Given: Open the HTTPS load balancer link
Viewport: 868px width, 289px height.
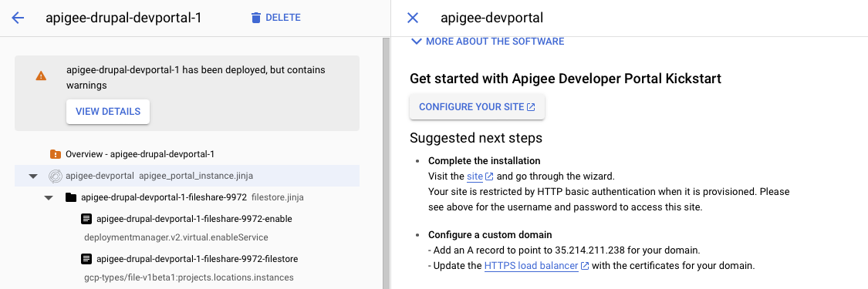Looking at the screenshot, I should pos(532,266).
